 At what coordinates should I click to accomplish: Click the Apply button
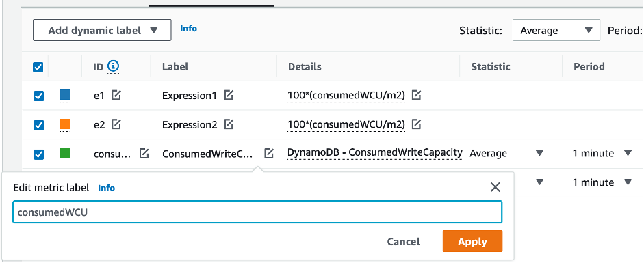pyautogui.click(x=472, y=241)
